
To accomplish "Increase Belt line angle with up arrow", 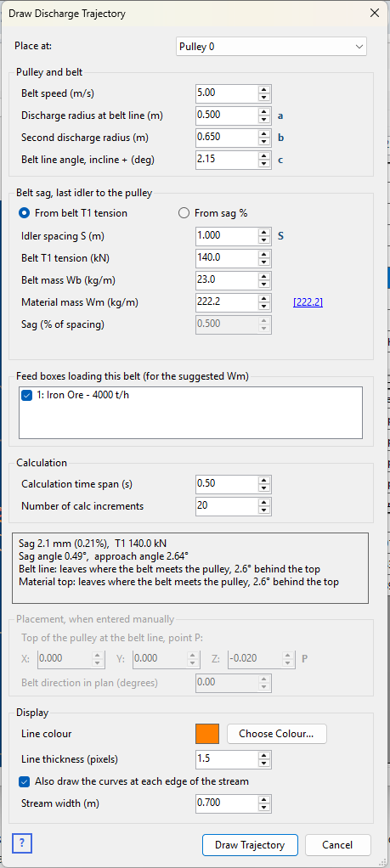I will coord(264,155).
